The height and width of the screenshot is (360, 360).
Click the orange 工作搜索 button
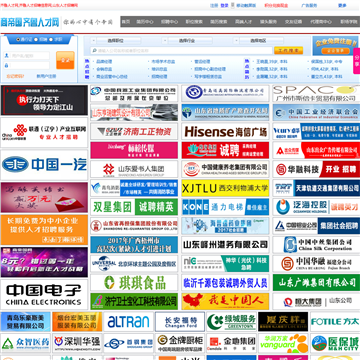[x=288, y=51]
